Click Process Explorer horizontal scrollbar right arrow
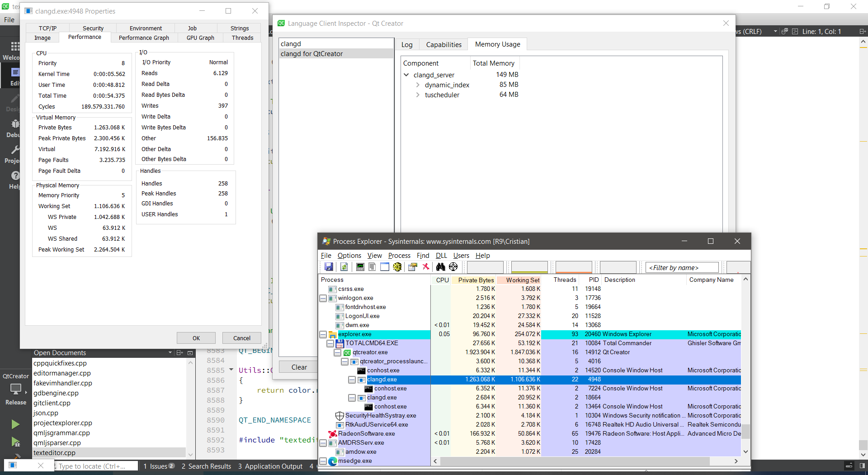The width and height of the screenshot is (868, 475). [736, 461]
